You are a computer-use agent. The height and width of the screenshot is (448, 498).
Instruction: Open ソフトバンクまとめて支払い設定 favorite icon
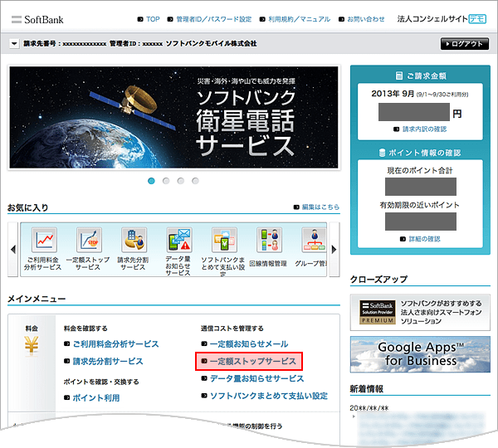[224, 240]
